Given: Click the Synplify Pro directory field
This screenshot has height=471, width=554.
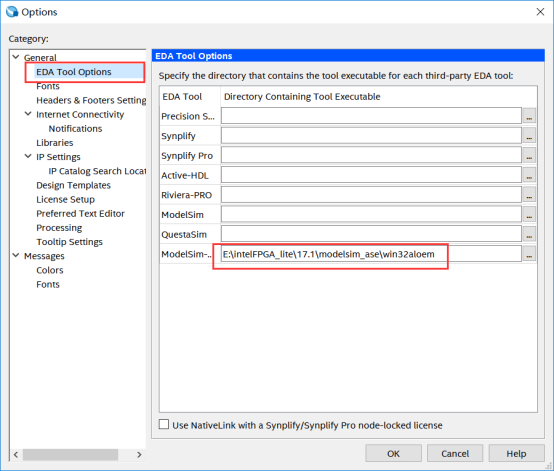Looking at the screenshot, I should [x=371, y=155].
